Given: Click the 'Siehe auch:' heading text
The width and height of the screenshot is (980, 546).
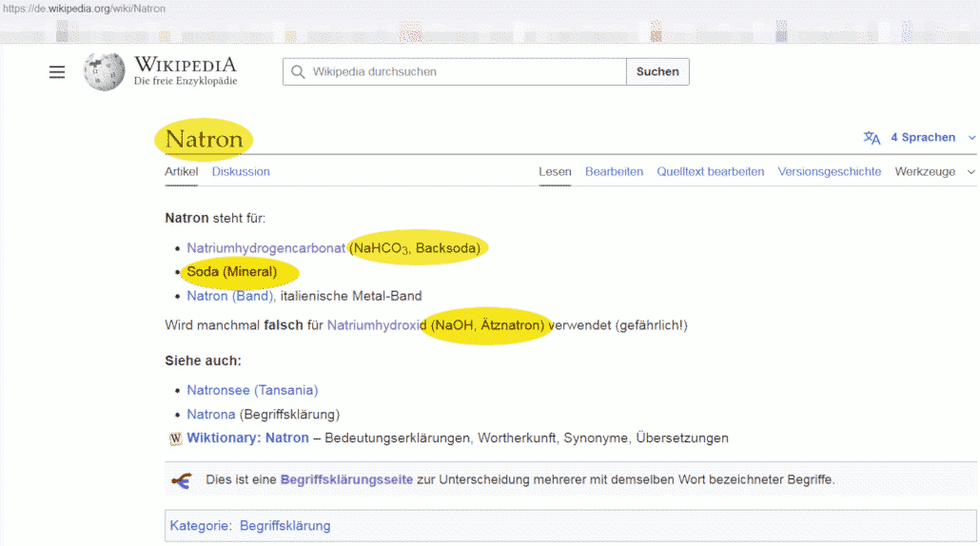Looking at the screenshot, I should (203, 361).
